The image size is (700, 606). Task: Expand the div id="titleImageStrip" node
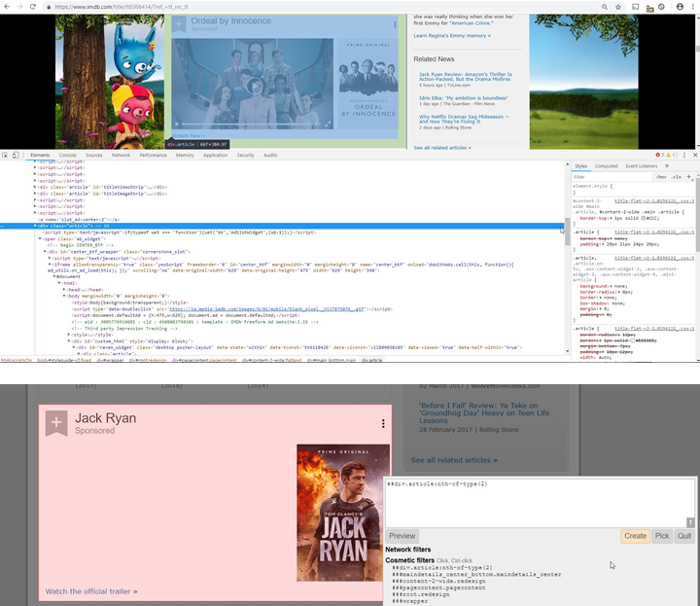(x=35, y=194)
